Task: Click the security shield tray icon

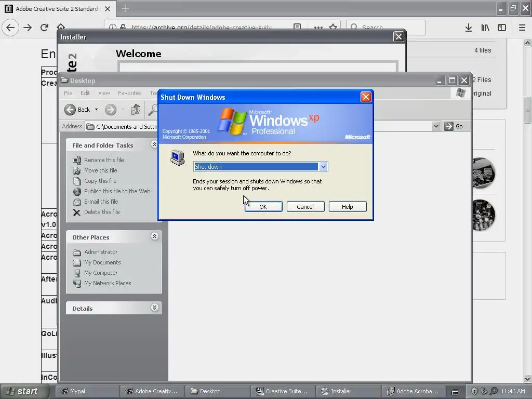Action: click(x=474, y=391)
